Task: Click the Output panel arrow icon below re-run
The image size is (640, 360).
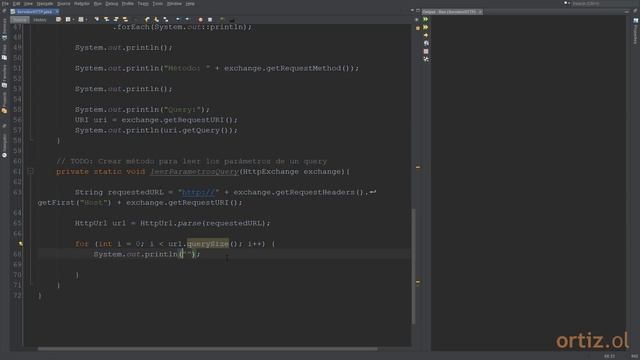Action: (x=426, y=35)
